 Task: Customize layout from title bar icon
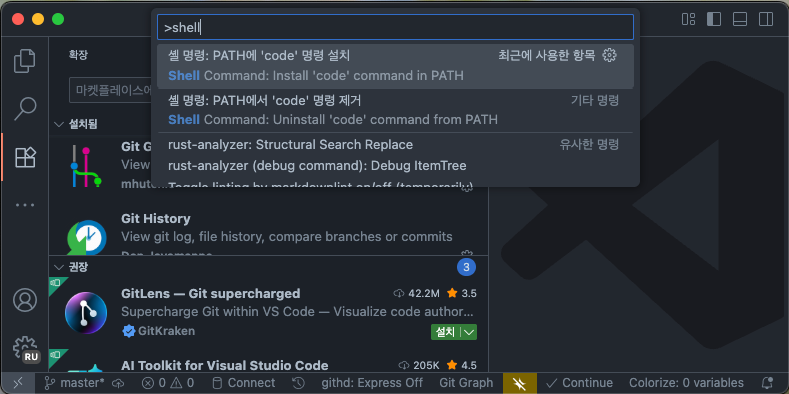688,19
